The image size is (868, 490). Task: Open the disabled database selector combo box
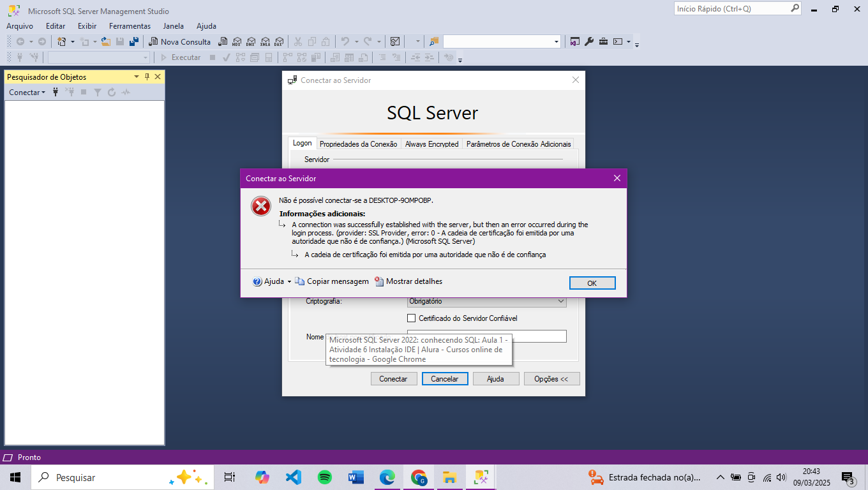(x=99, y=57)
